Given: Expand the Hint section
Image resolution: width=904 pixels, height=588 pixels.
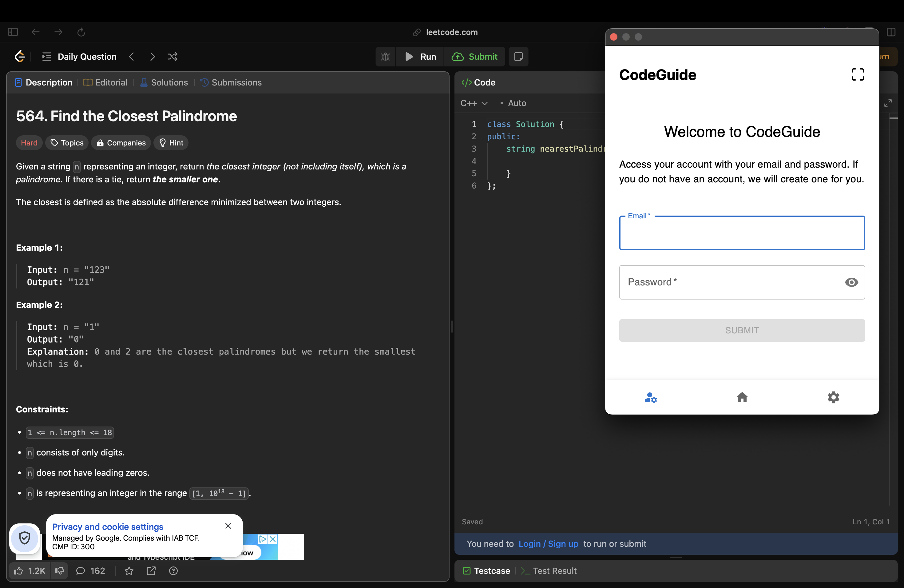Looking at the screenshot, I should pos(171,142).
